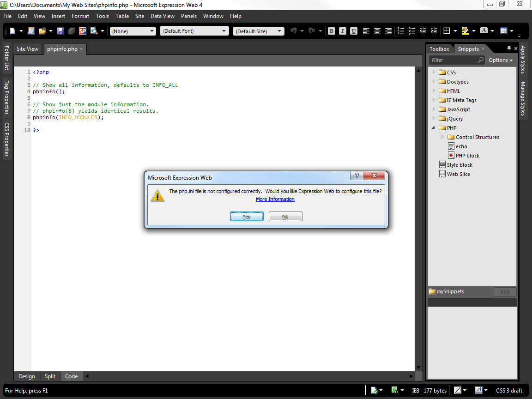Open the Panels menu

[x=188, y=16]
